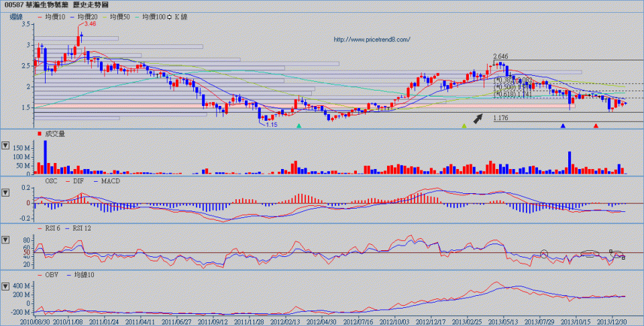Image resolution: width=644 pixels, height=326 pixels.
Task: Collapse the 成交量 volume panel with its arrow
Action: (x=6, y=146)
